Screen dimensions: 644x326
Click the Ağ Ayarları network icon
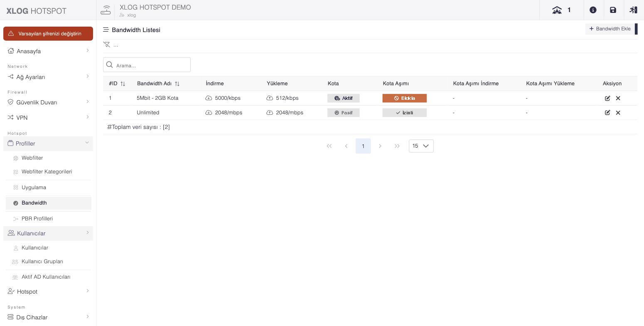(x=11, y=77)
